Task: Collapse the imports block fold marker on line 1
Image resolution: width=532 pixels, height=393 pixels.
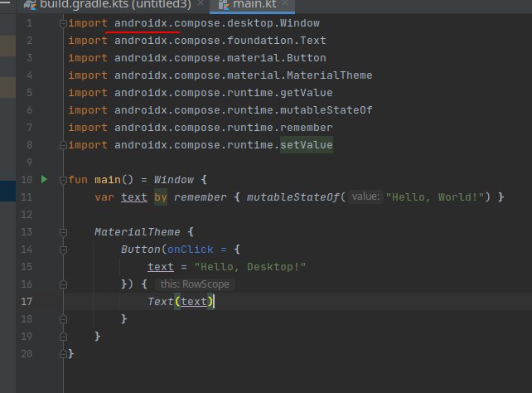Action: point(63,23)
